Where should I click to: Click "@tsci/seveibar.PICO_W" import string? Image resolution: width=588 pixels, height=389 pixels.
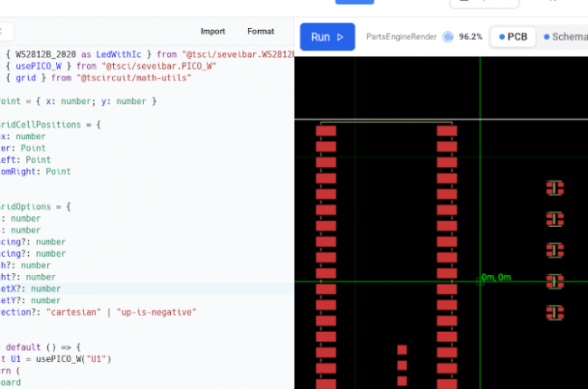point(158,66)
